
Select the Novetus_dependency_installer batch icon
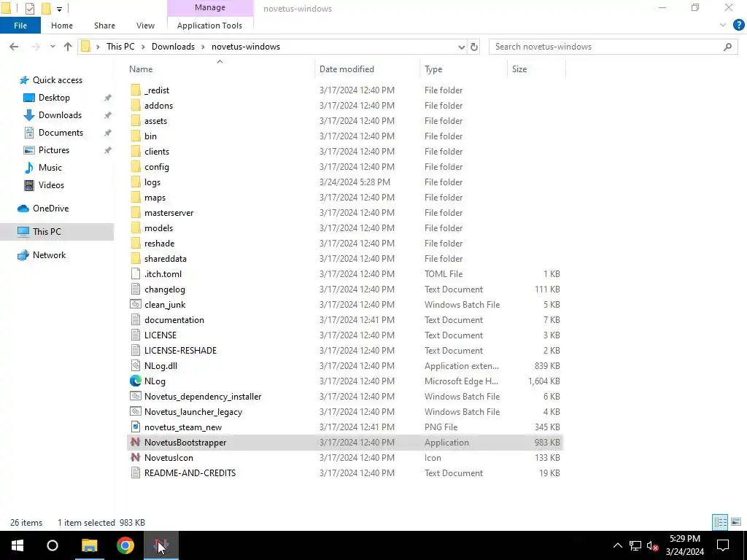point(135,396)
